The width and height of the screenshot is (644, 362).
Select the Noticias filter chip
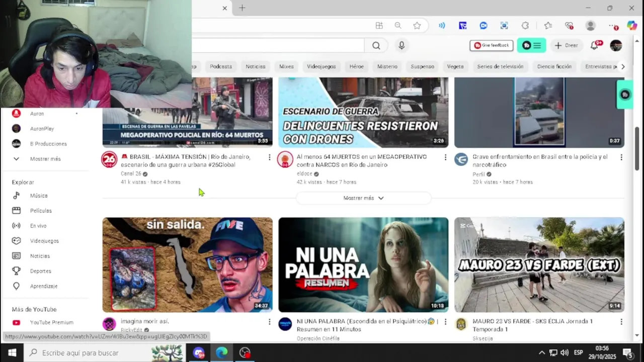256,66
